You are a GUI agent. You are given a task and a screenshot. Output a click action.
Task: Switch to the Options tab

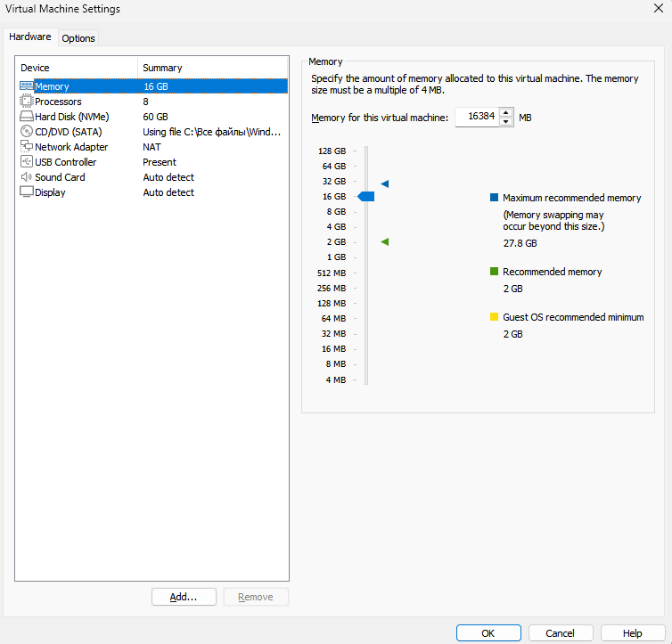point(78,38)
